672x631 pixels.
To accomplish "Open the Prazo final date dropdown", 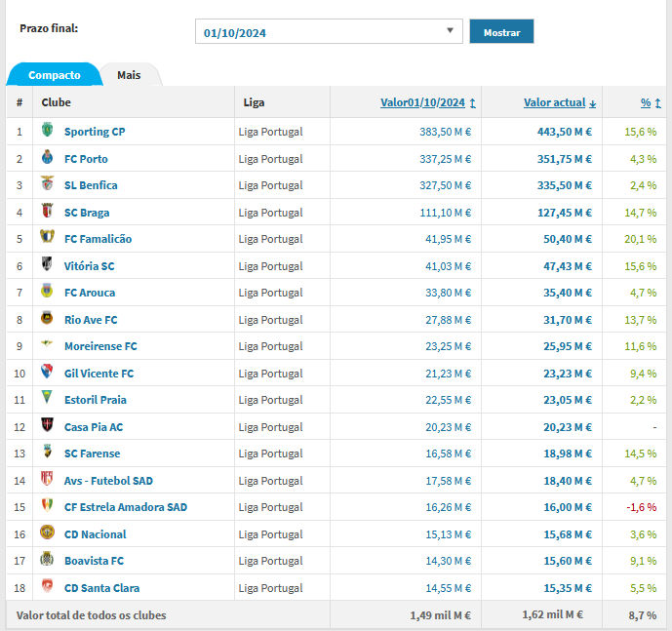I will (x=329, y=31).
